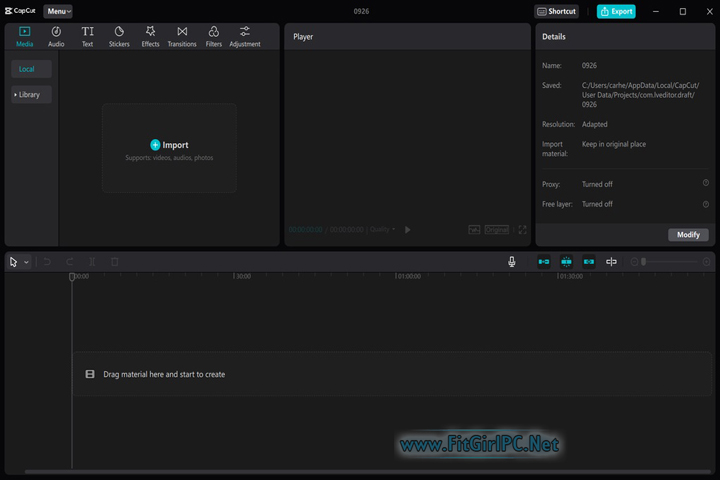Click the Import media area
Image resolution: width=720 pixels, height=480 pixels.
(169, 148)
